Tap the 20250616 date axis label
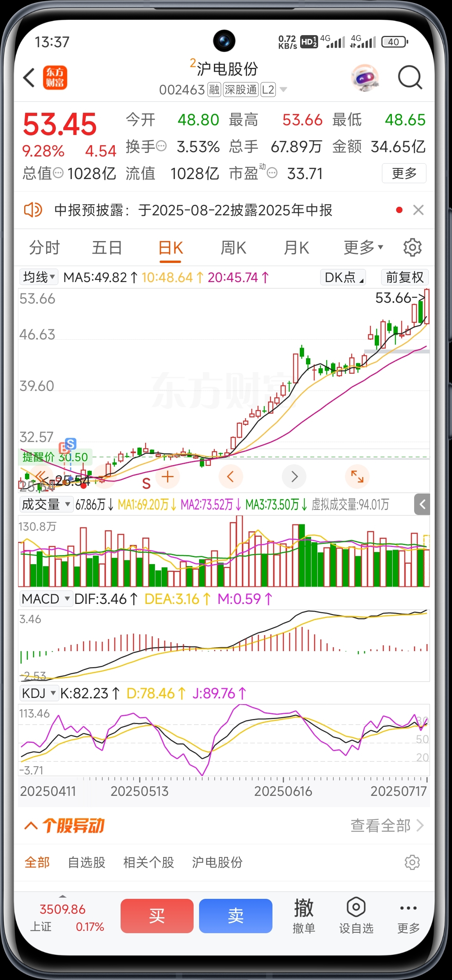452x980 pixels. pyautogui.click(x=283, y=791)
